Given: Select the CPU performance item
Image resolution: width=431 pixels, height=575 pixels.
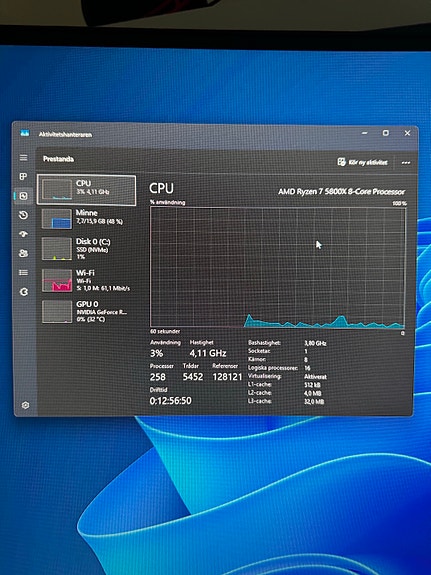Looking at the screenshot, I should click(87, 190).
